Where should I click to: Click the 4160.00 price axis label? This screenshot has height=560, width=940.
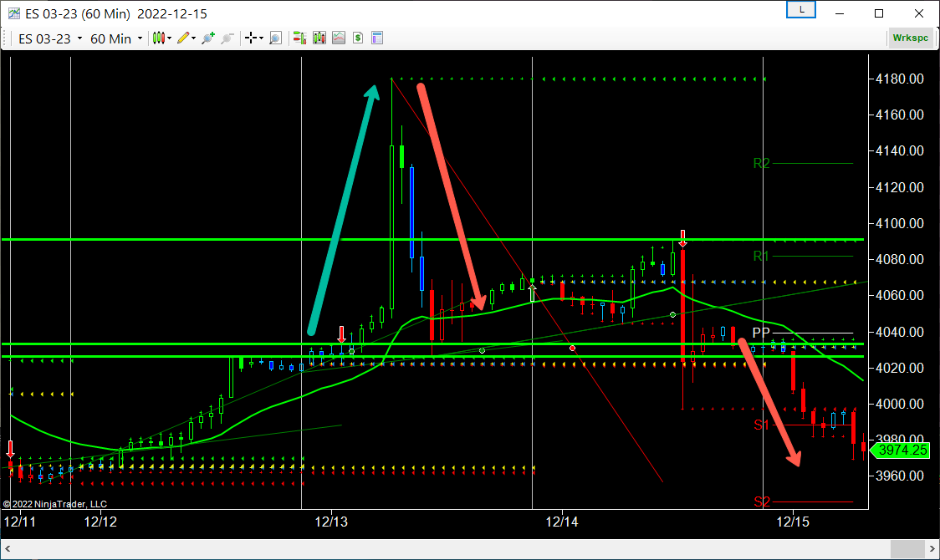[899, 115]
